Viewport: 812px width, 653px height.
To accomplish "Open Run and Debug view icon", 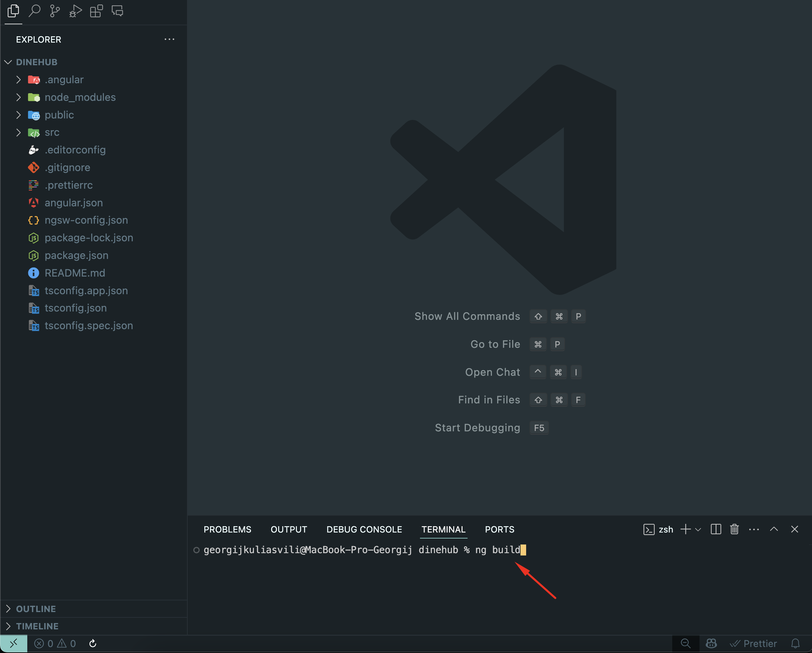I will pyautogui.click(x=76, y=11).
